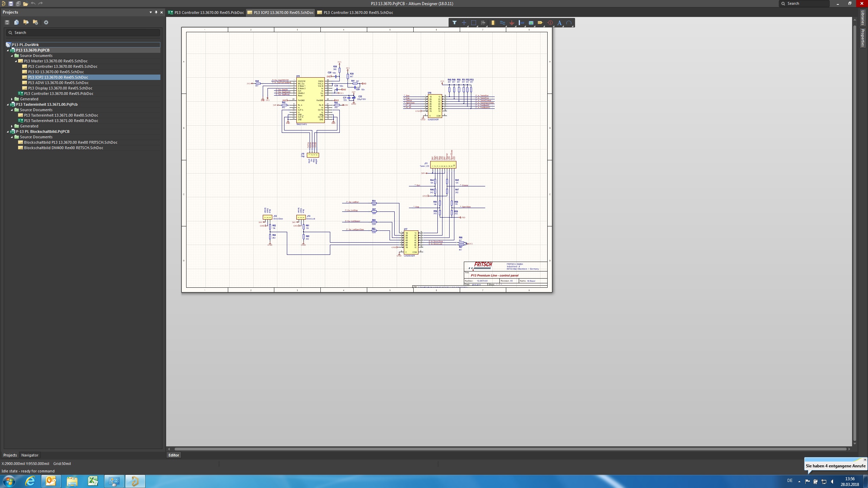Select the Place Text String tool
Screen dimensions: 868x488
click(x=559, y=23)
